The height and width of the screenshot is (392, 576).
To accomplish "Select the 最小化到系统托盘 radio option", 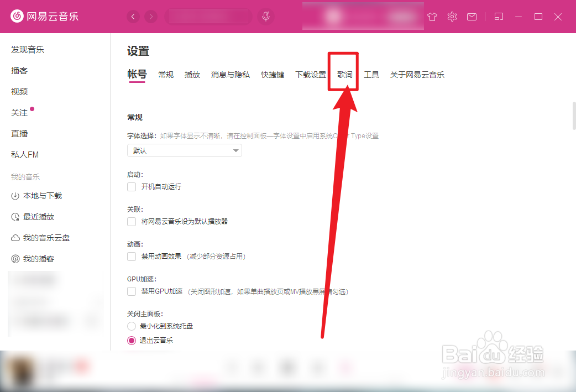I will 132,326.
